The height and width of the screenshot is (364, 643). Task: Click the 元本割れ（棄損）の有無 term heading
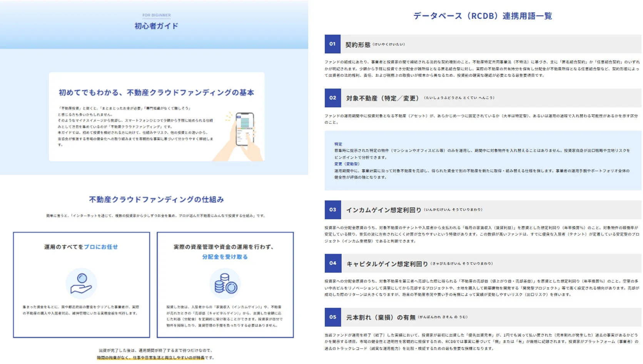point(381,317)
